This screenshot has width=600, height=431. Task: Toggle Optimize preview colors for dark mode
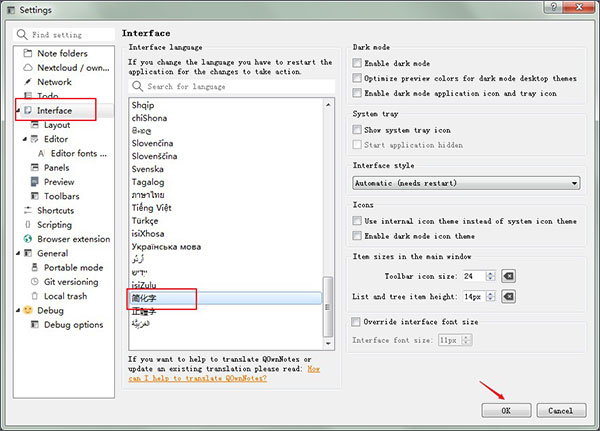tap(357, 78)
